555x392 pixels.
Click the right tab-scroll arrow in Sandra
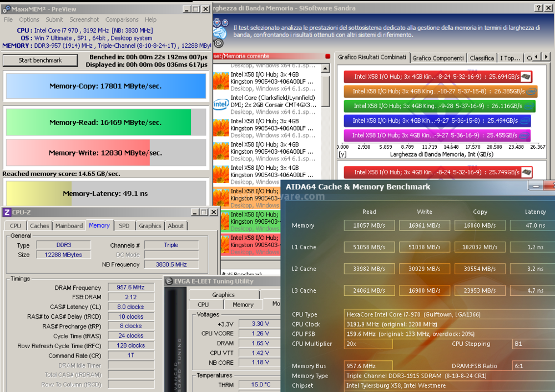pos(546,57)
